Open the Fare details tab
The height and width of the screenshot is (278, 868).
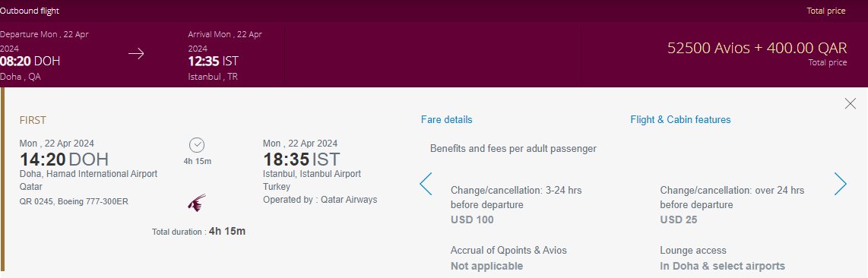tap(447, 119)
